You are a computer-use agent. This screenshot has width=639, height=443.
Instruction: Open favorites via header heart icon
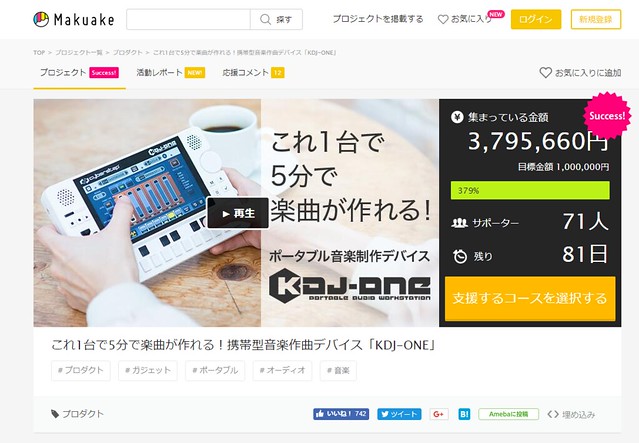pyautogui.click(x=443, y=19)
